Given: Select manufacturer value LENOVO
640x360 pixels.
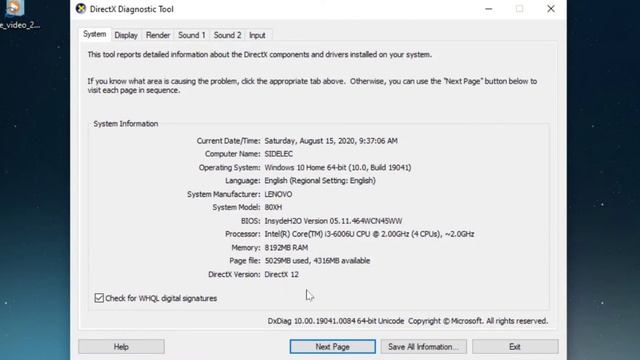Looking at the screenshot, I should 278,194.
